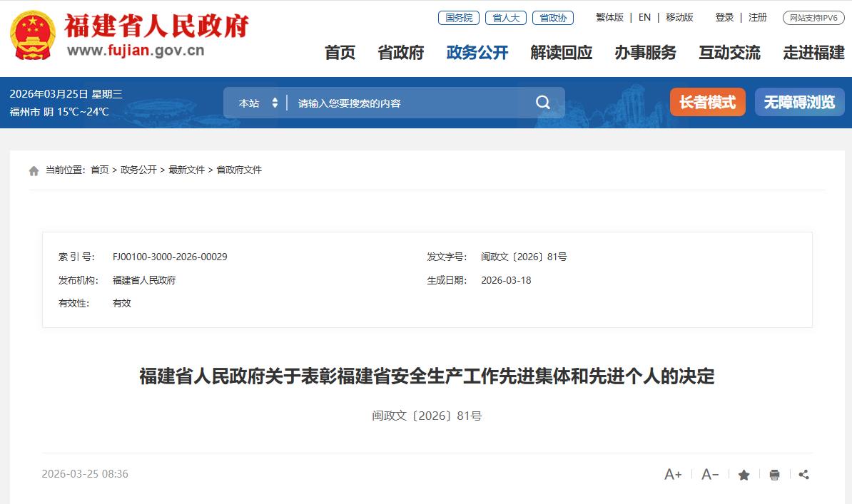Activate 长者模式 elder mode

[x=707, y=102]
